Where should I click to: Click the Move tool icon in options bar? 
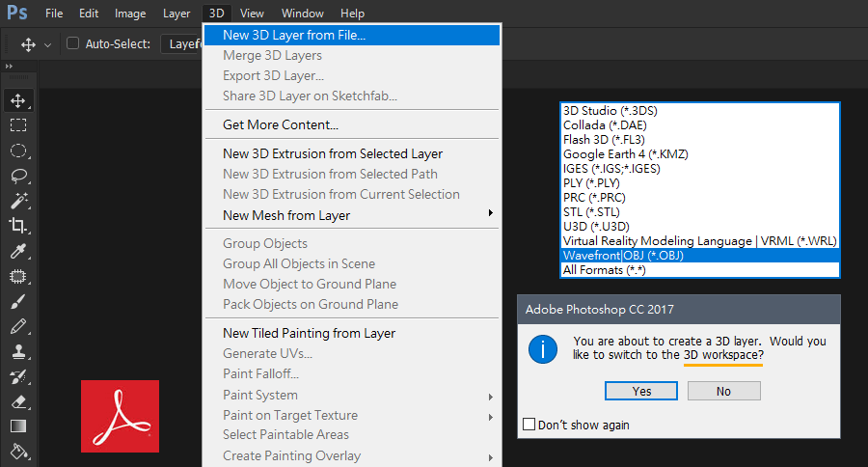click(28, 44)
